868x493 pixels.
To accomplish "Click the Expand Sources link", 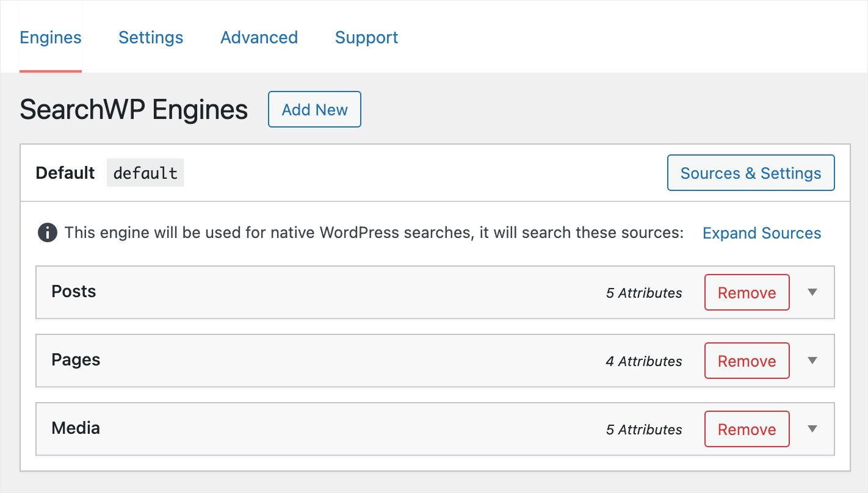I will point(762,233).
